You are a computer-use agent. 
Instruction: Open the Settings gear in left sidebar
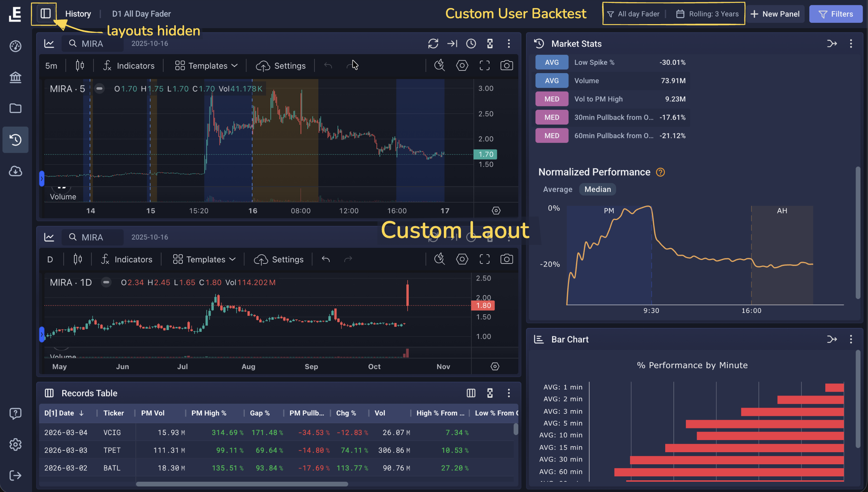pos(15,445)
